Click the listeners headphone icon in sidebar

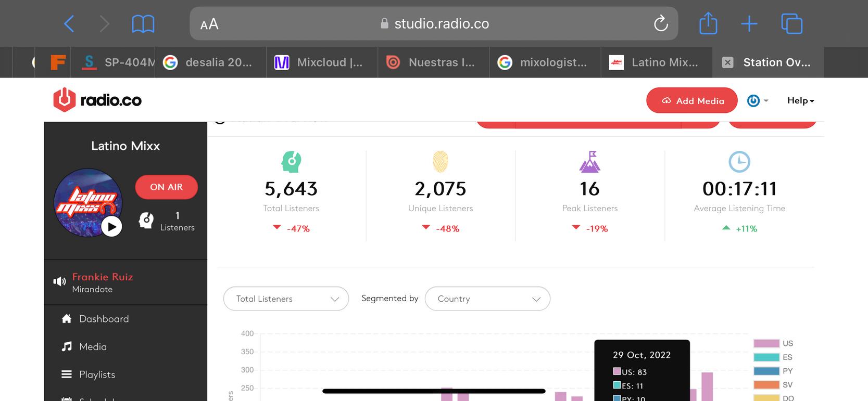coord(146,221)
